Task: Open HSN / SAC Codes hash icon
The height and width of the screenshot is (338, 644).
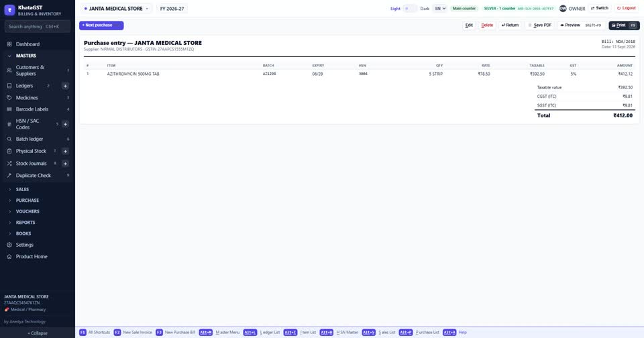Action: (9, 124)
